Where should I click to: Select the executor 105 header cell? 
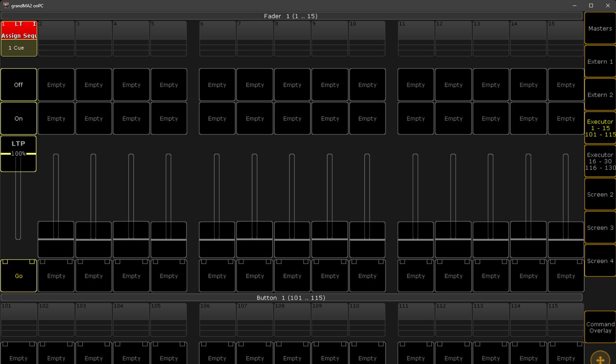pyautogui.click(x=169, y=320)
